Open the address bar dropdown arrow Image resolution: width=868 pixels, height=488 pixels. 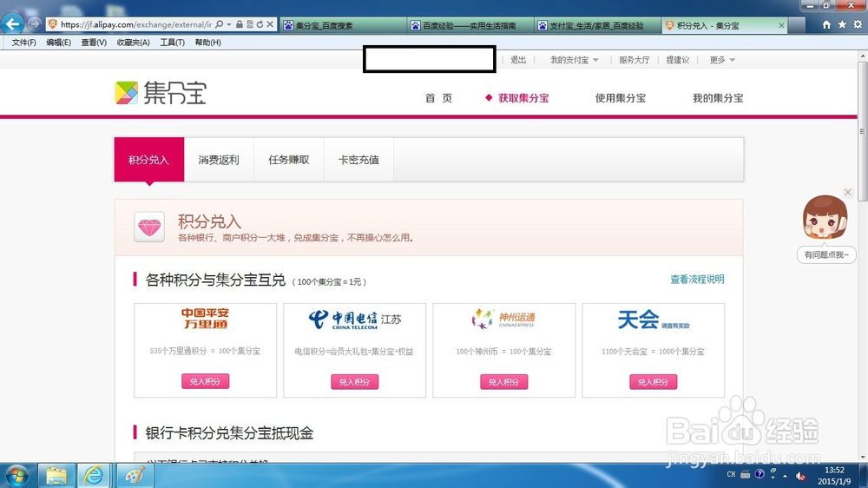(228, 24)
